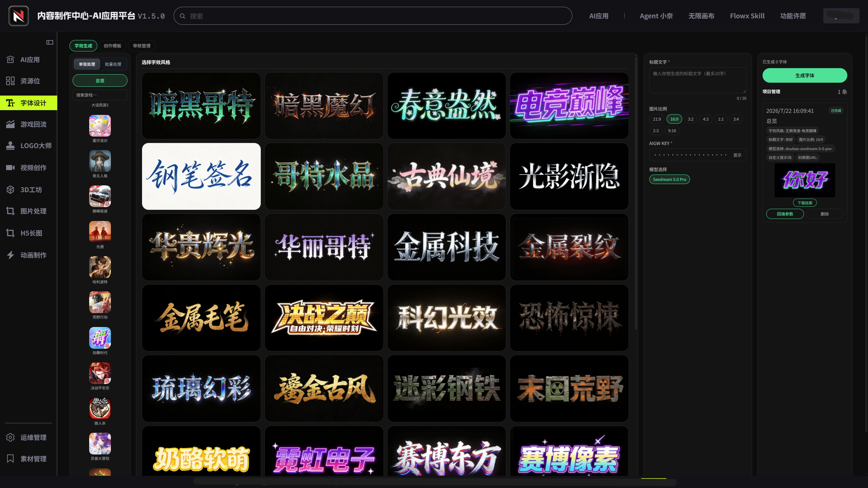Viewport: 868px width, 488px height.
Task: Choose the Seedream 5.0 Pro model
Action: click(x=669, y=179)
